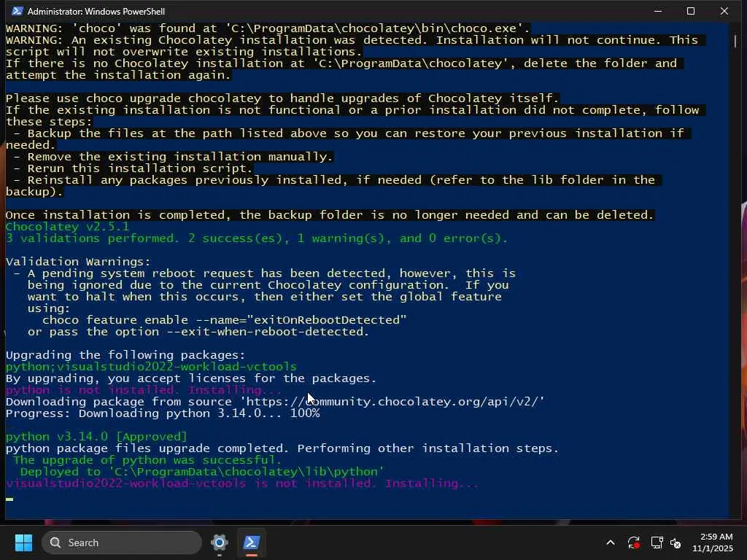This screenshot has height=560, width=747.
Task: Click 'Progress: Downloading python 3.14.0' line
Action: click(163, 413)
